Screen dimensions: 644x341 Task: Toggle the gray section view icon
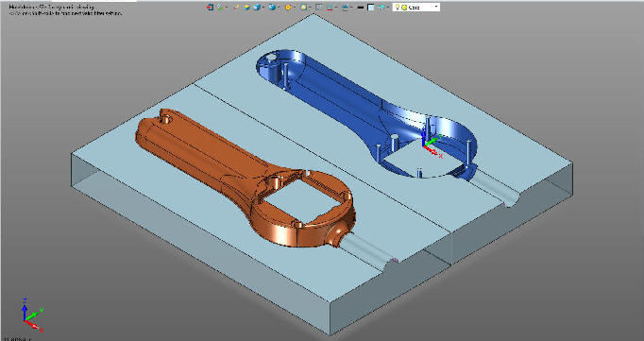click(319, 7)
